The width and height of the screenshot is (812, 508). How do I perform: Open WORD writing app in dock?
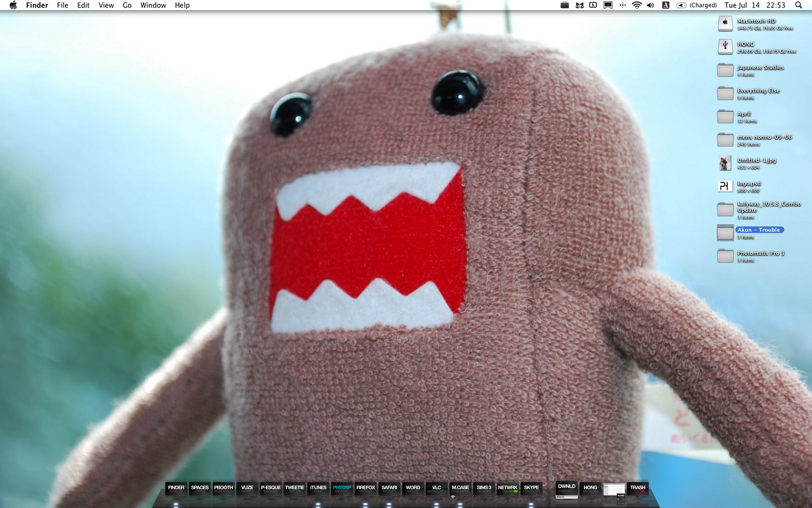click(x=413, y=489)
